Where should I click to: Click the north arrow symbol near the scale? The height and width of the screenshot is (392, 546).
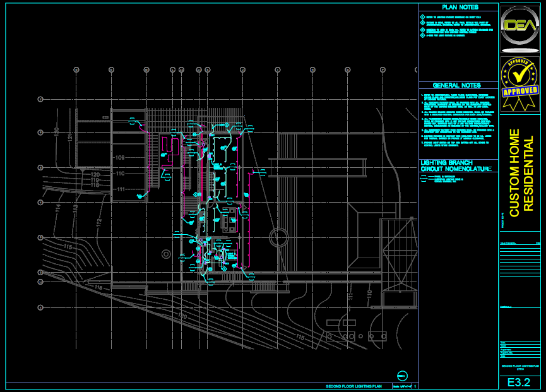(403, 375)
